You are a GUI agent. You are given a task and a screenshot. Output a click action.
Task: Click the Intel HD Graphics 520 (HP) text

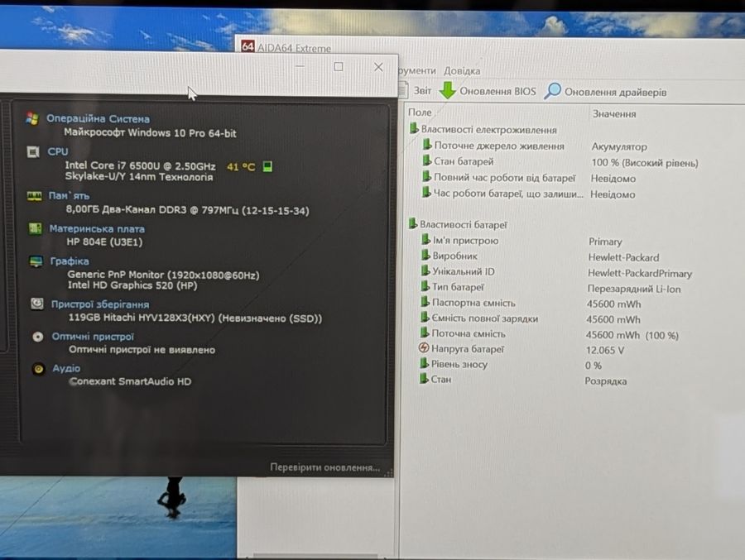pyautogui.click(x=132, y=285)
